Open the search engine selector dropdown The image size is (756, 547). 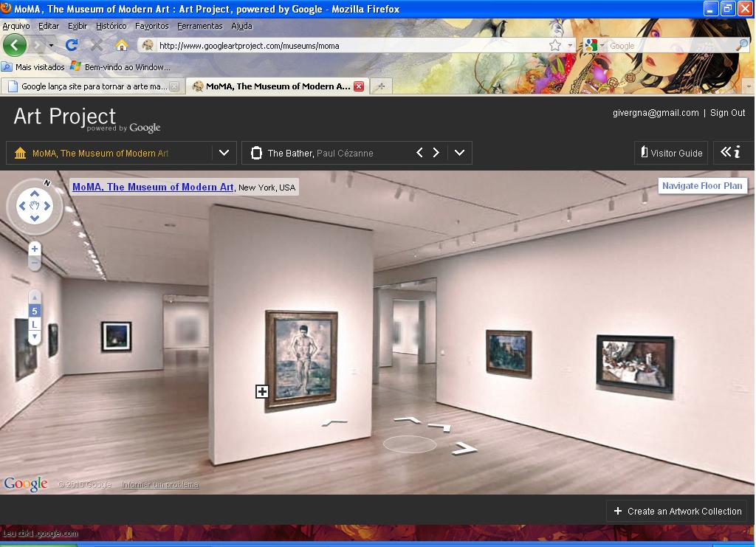[x=594, y=45]
